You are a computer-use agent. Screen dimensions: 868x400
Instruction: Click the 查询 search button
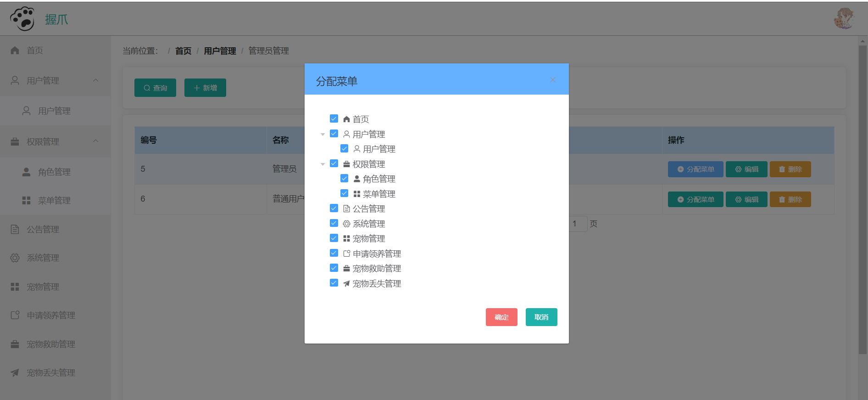click(155, 88)
